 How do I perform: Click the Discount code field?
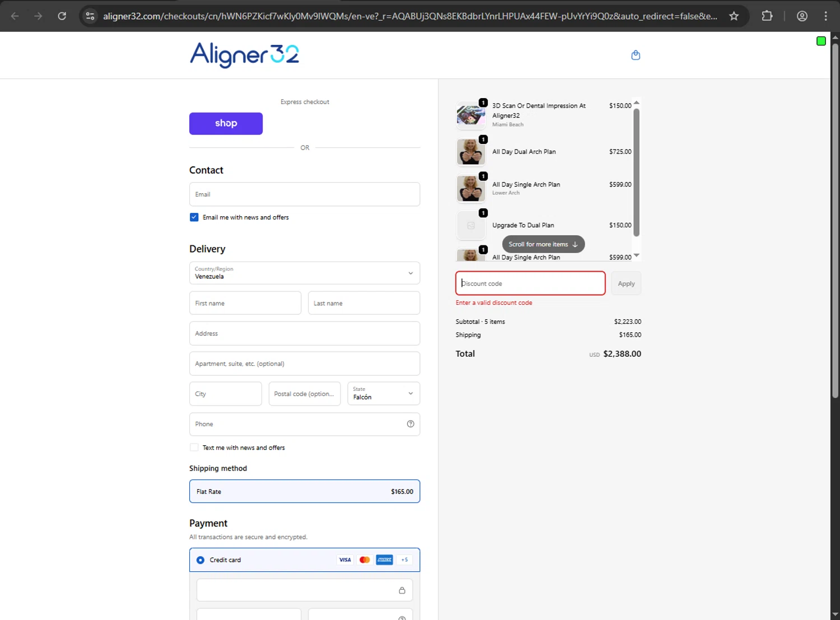[x=530, y=283]
